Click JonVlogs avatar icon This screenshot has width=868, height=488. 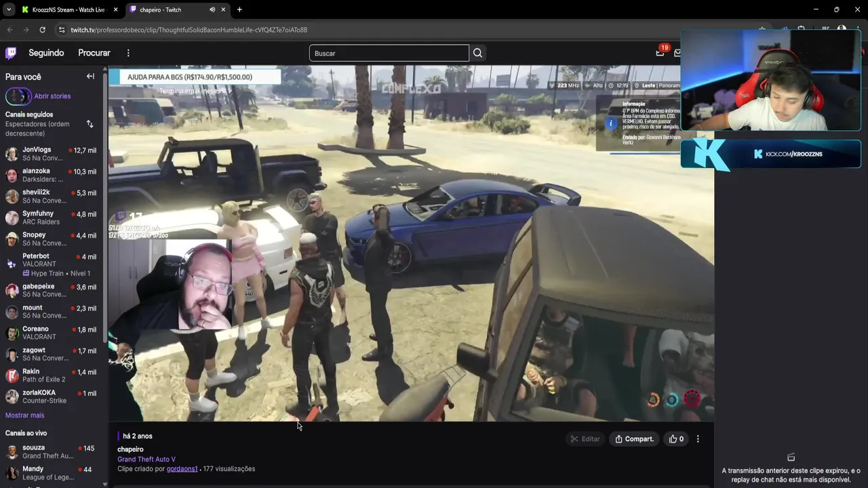point(12,154)
